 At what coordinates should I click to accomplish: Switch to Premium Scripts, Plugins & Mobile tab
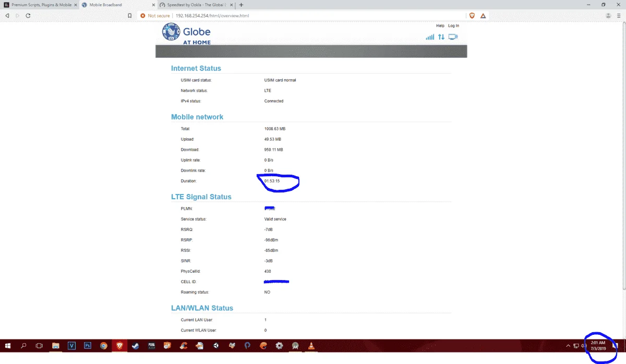coord(40,5)
